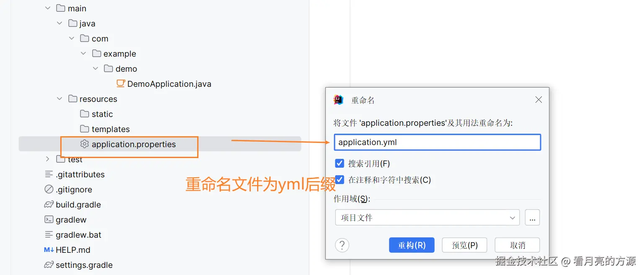Click the application.properties gear icon
The width and height of the screenshot is (644, 275).
85,144
